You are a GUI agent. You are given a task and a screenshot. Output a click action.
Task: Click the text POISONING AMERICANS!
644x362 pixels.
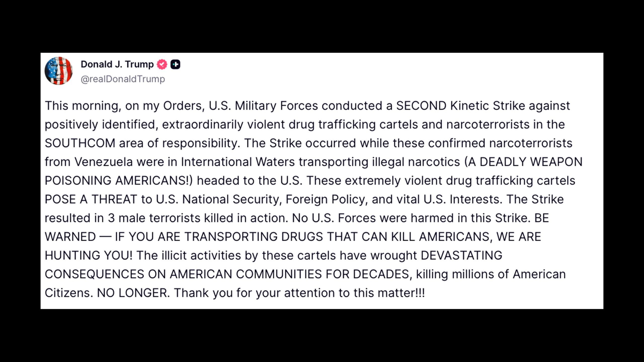118,181
